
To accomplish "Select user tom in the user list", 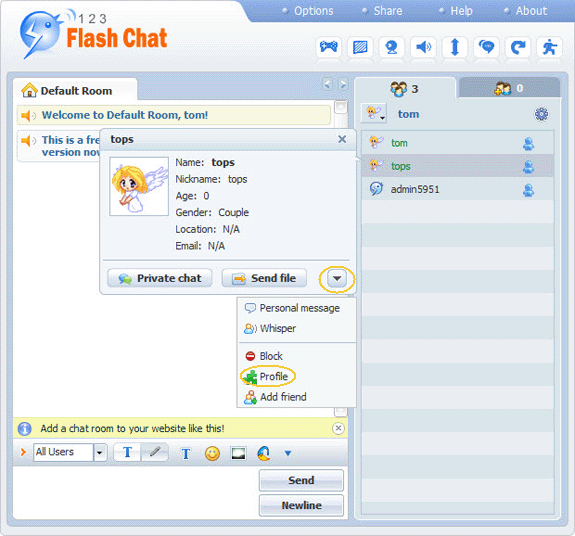I will pyautogui.click(x=457, y=143).
